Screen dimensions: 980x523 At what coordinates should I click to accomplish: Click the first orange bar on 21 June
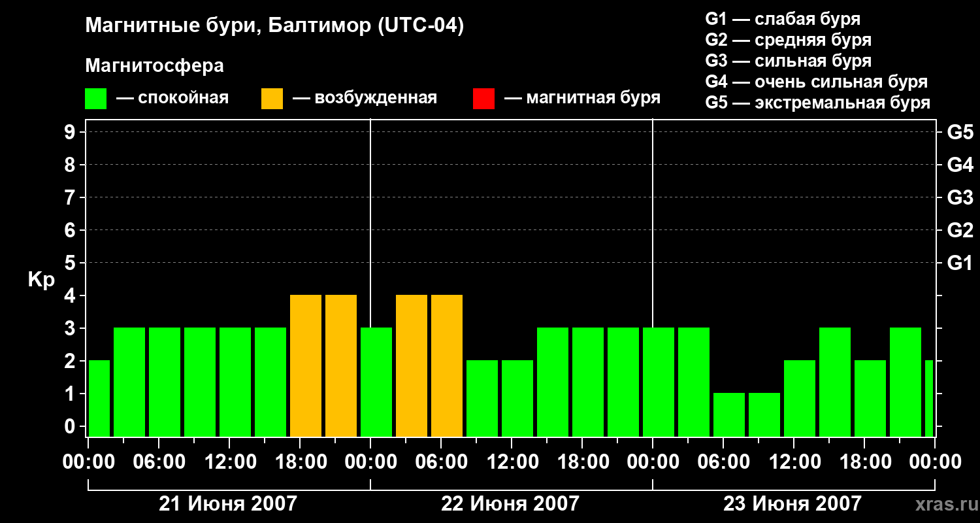pyautogui.click(x=306, y=365)
